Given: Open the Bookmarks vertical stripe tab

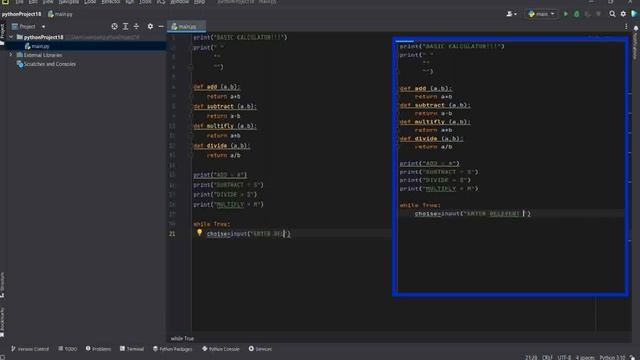Looking at the screenshot, I should (x=2, y=322).
